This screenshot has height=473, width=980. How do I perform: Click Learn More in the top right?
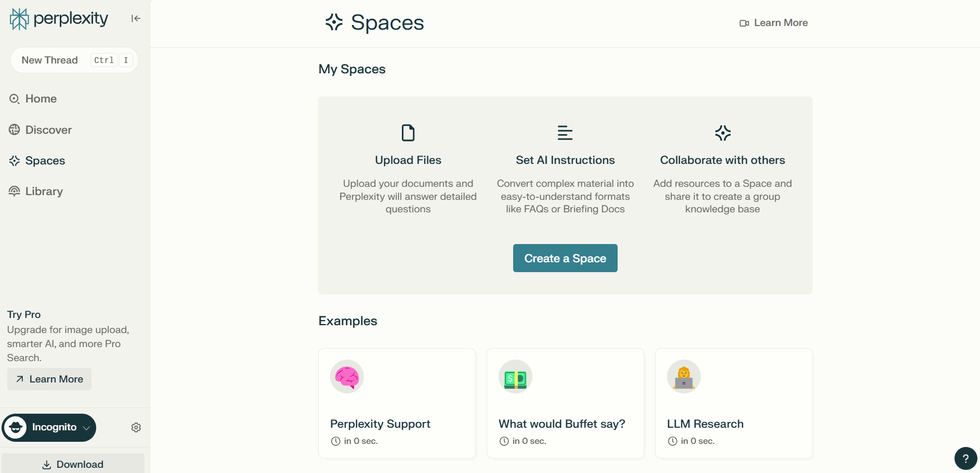pos(774,23)
